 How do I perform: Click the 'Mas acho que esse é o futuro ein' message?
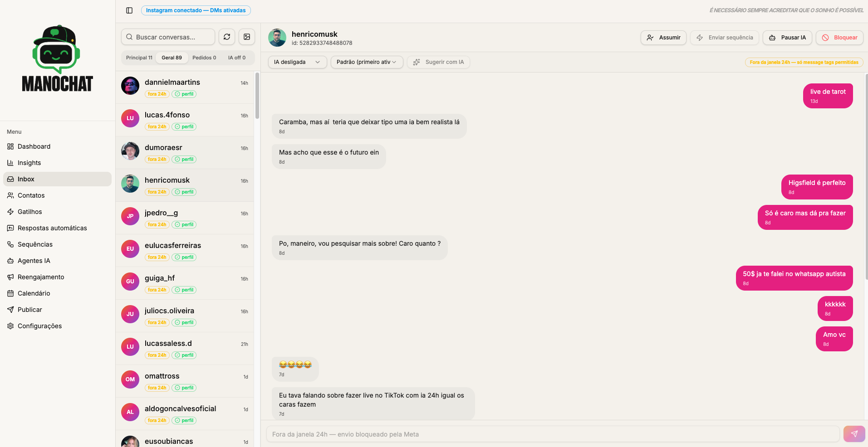(329, 156)
